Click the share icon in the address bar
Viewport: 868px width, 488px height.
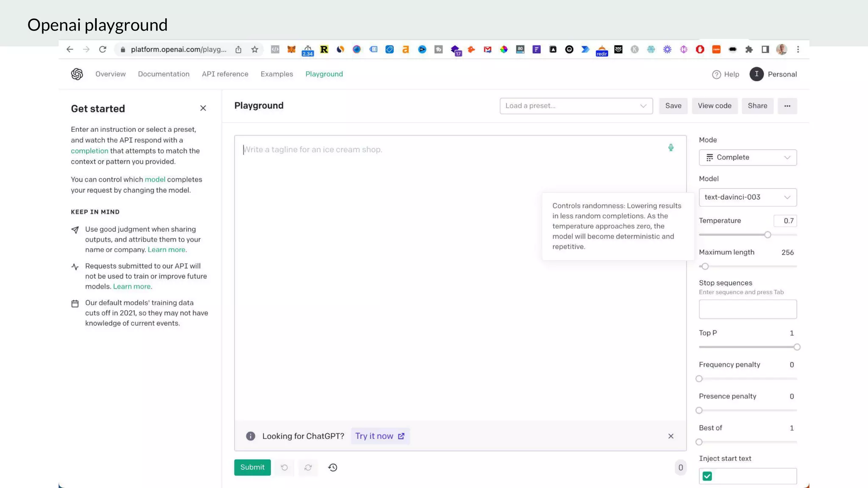pyautogui.click(x=239, y=50)
